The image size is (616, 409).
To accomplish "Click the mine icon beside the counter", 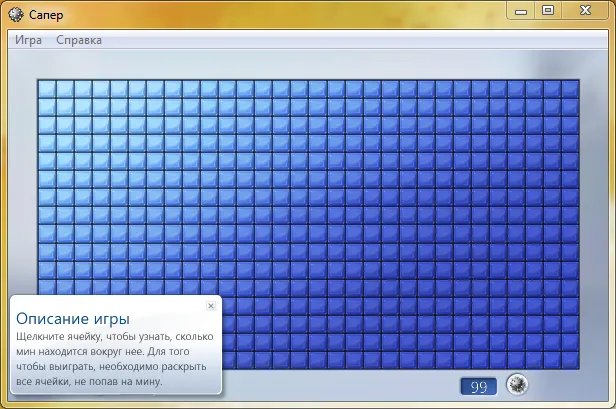I will 517,385.
